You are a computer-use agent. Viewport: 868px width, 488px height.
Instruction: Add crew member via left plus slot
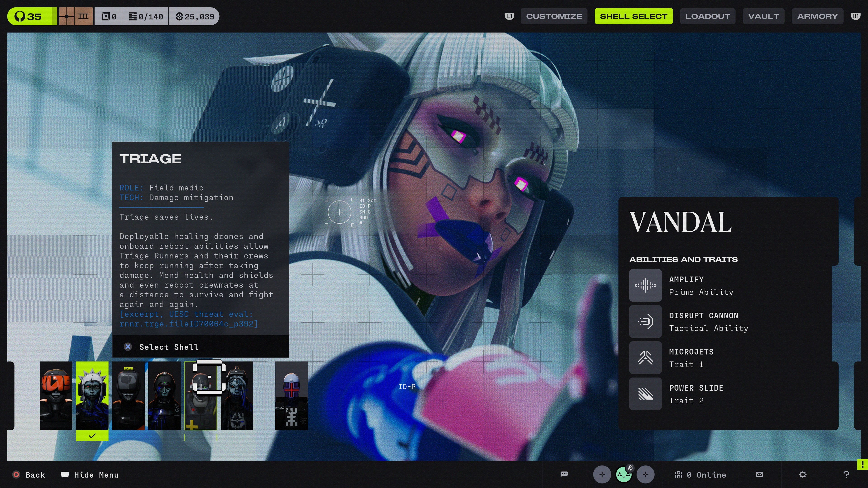pos(602,474)
